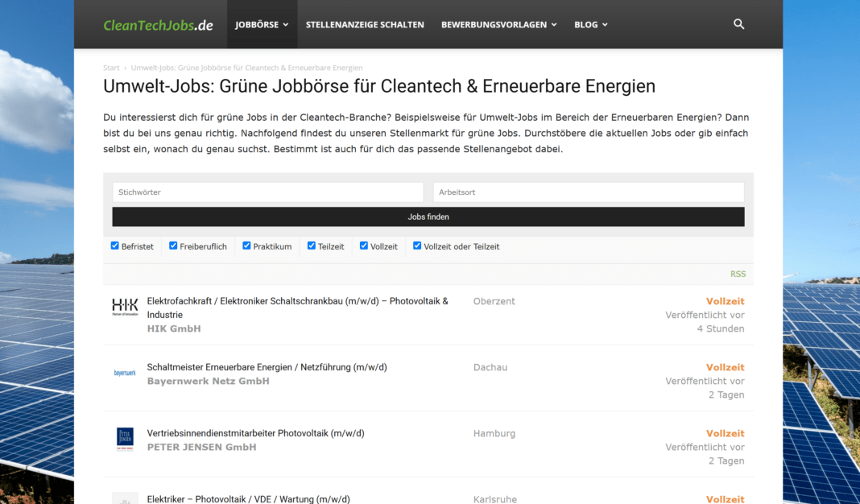The image size is (860, 504).
Task: Open the Bayernwerk company logo
Action: (125, 373)
